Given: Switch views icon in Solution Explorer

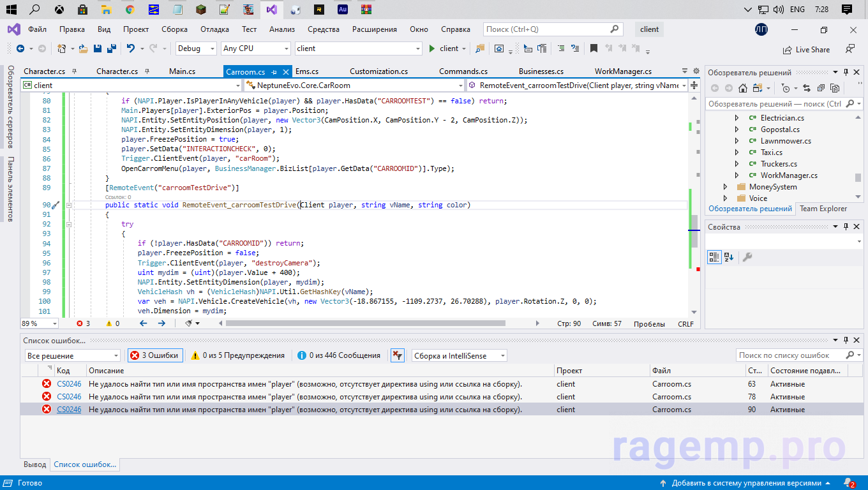Looking at the screenshot, I should (x=758, y=89).
